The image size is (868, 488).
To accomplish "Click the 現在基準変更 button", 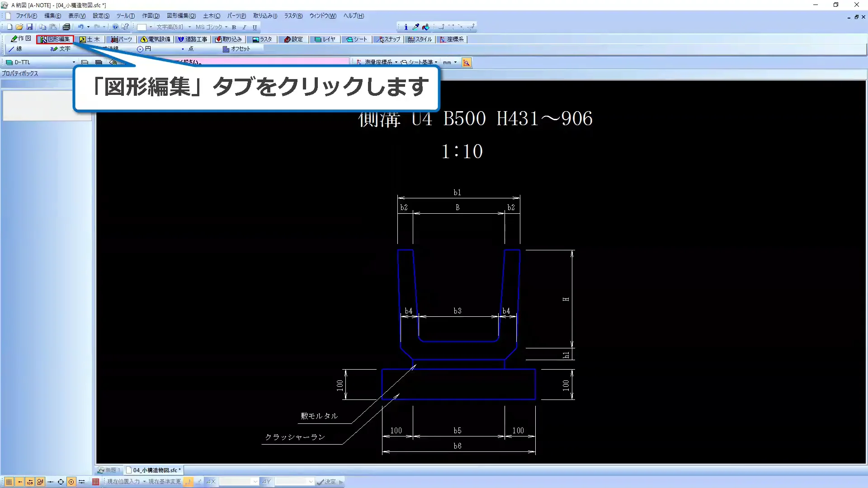I will 165,482.
